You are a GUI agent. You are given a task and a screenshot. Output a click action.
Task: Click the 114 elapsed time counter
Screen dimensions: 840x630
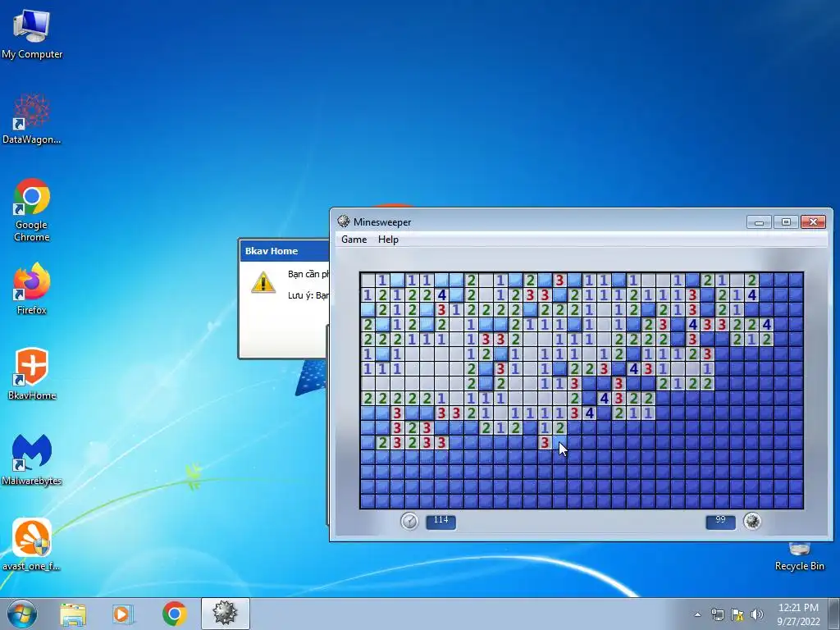[x=441, y=521]
